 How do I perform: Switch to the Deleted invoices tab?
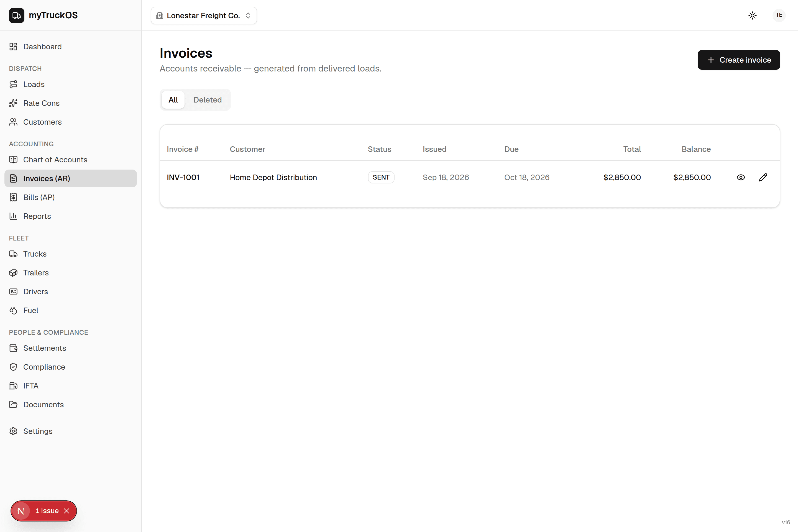click(x=207, y=100)
